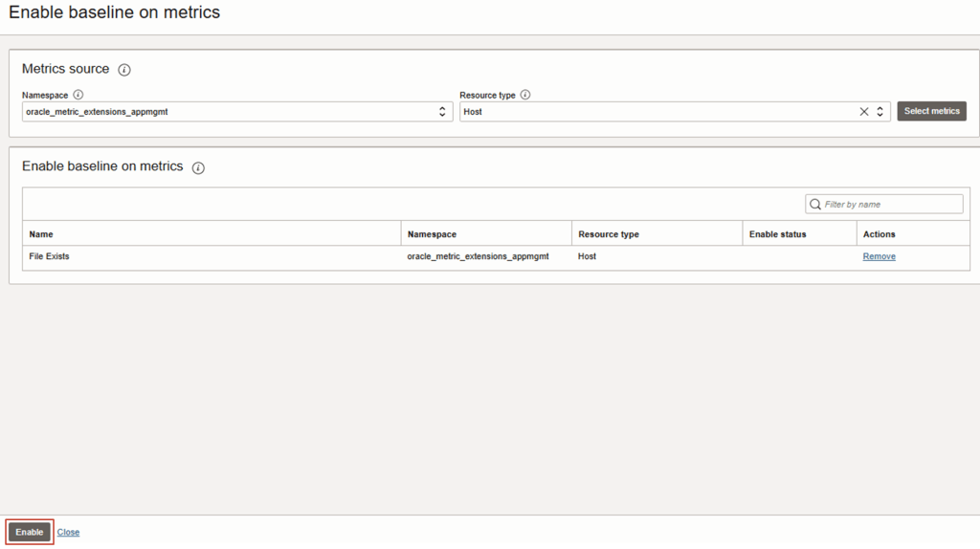Screen dimensions: 980x549
Task: Click the Enable status column header
Action: point(777,234)
